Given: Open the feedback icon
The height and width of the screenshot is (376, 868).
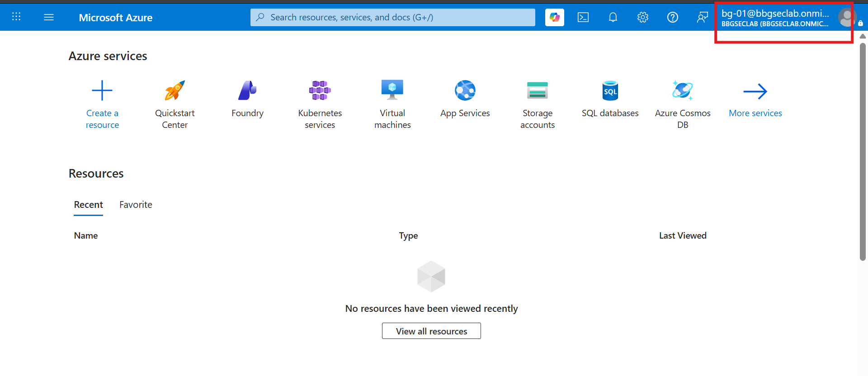Looking at the screenshot, I should [x=703, y=17].
